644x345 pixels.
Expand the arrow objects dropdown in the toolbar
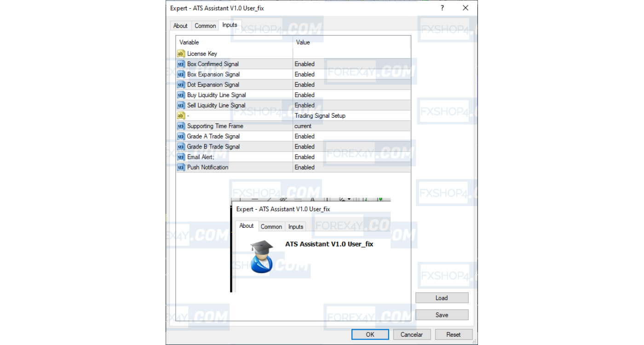(349, 199)
